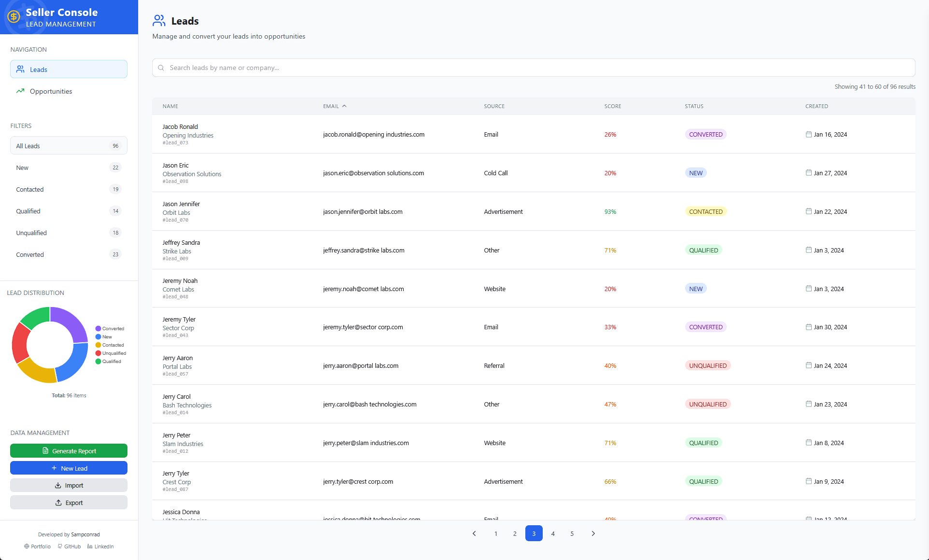Click the calendar icon beside Jan 8, 2024

(809, 443)
